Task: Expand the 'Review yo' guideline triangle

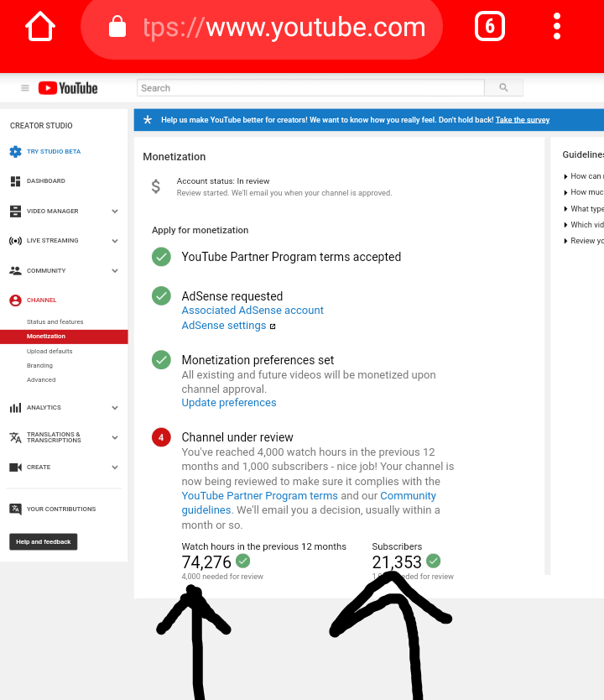Action: pos(565,241)
